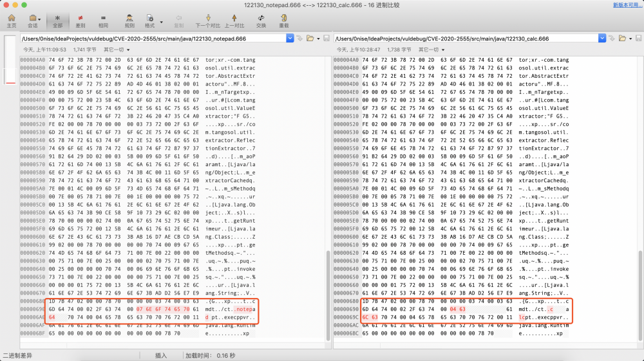Click right pane save disk icon
This screenshot has height=361, width=644.
(x=639, y=38)
